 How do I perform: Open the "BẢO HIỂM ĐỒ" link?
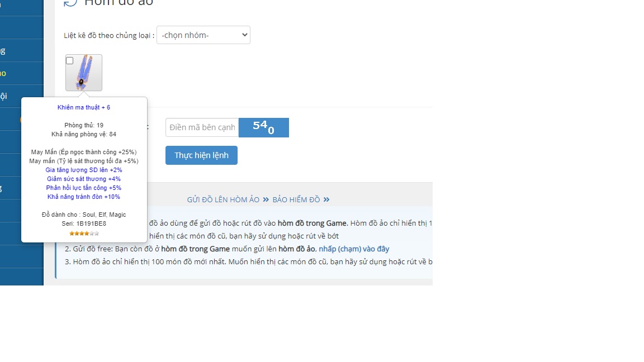pos(296,199)
